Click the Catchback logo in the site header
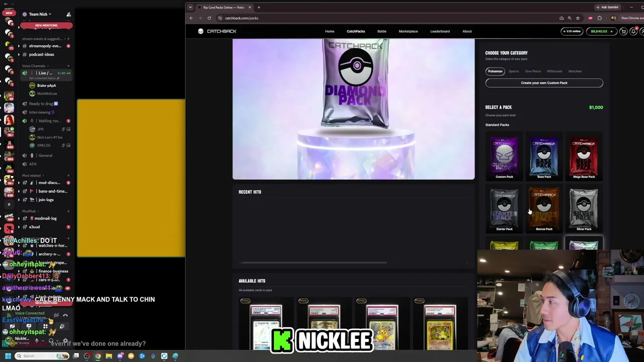Viewport: 644px width, 362px height. coord(217,31)
